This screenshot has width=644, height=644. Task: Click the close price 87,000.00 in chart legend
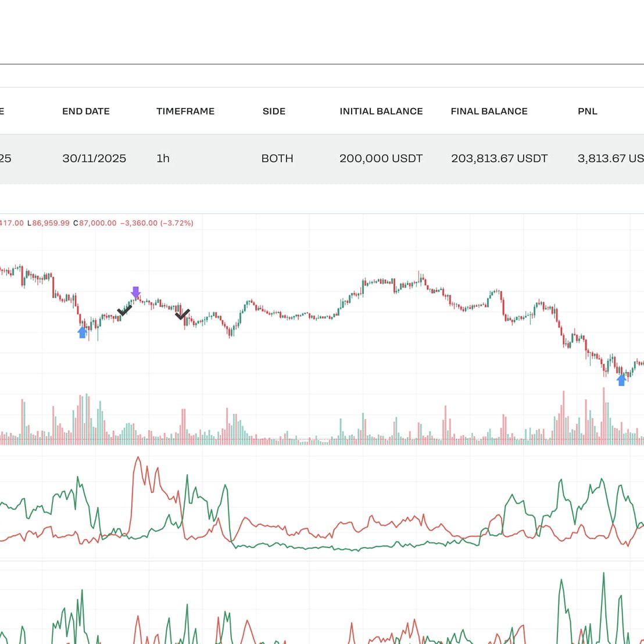coord(97,223)
